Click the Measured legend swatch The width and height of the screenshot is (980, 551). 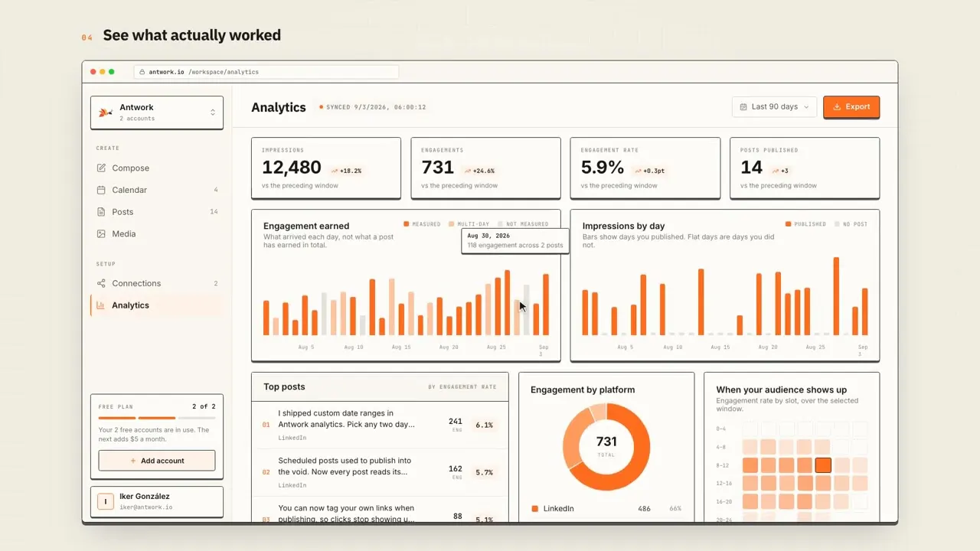tap(407, 224)
